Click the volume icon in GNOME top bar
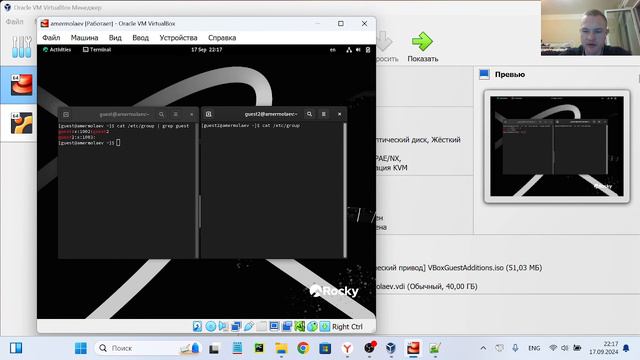 tap(358, 50)
